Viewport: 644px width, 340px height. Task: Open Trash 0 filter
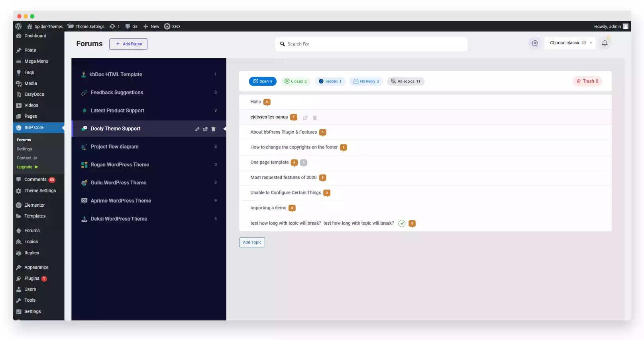587,81
